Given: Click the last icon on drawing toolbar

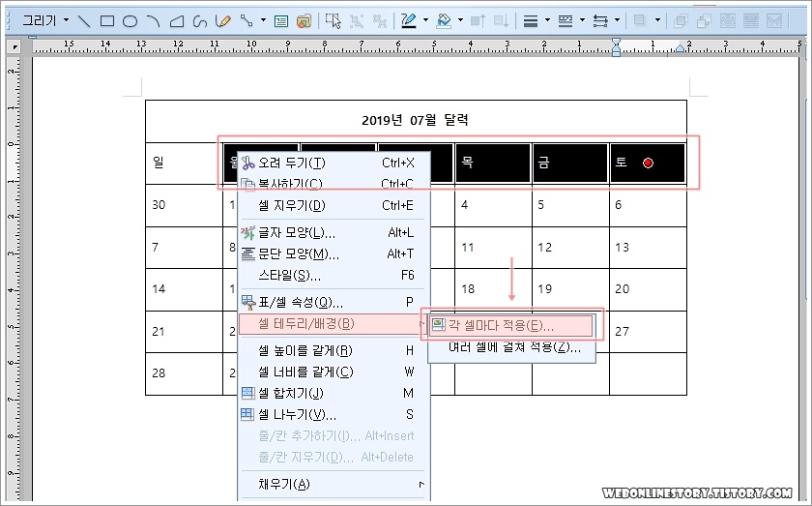Looking at the screenshot, I should [x=774, y=21].
